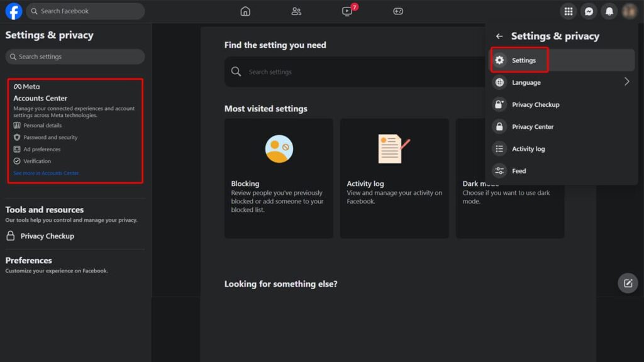Collapse Settings & privacy with the back arrow
644x362 pixels.
coord(500,36)
